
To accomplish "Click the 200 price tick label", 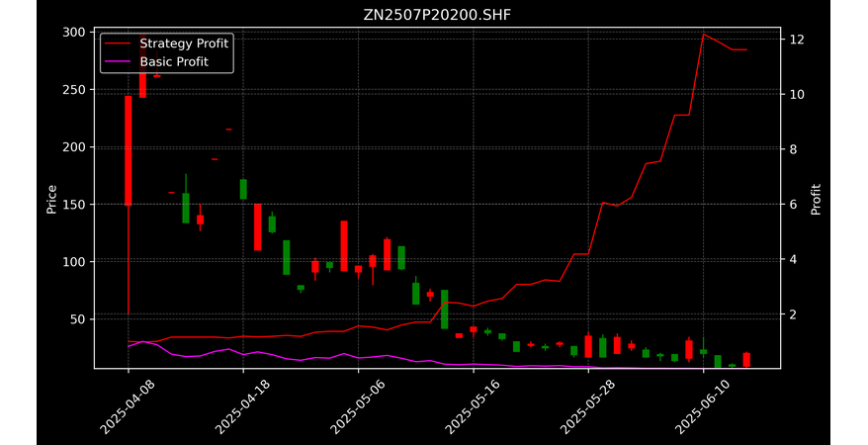I will [75, 147].
